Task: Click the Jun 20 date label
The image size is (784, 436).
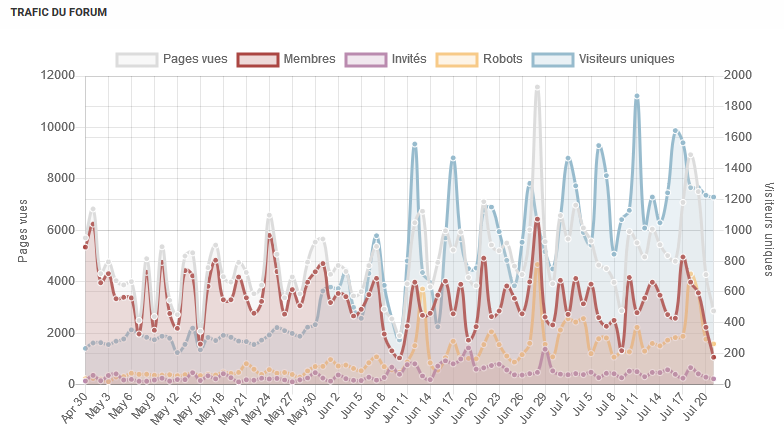Action: coord(466,407)
